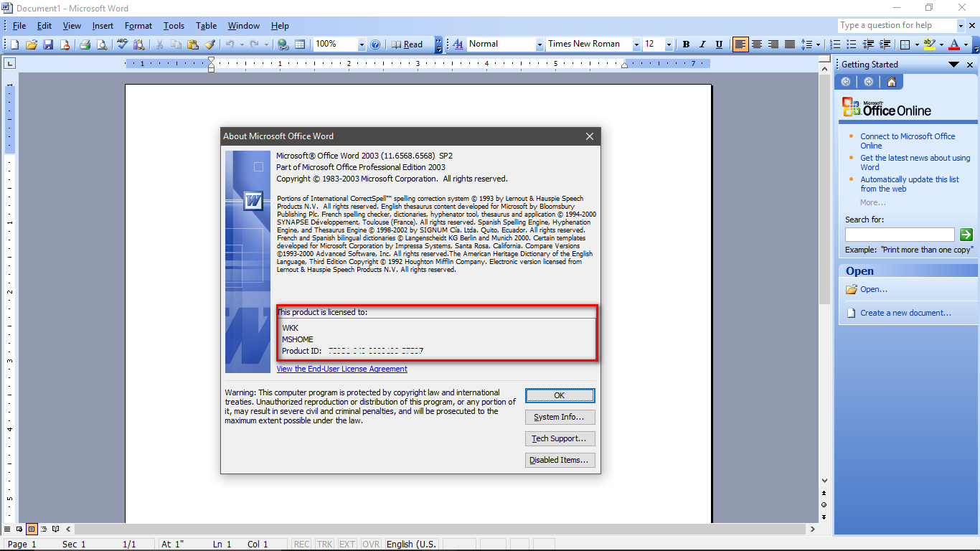Apply bulleted list formatting
This screenshot has height=551, width=980.
click(x=852, y=44)
